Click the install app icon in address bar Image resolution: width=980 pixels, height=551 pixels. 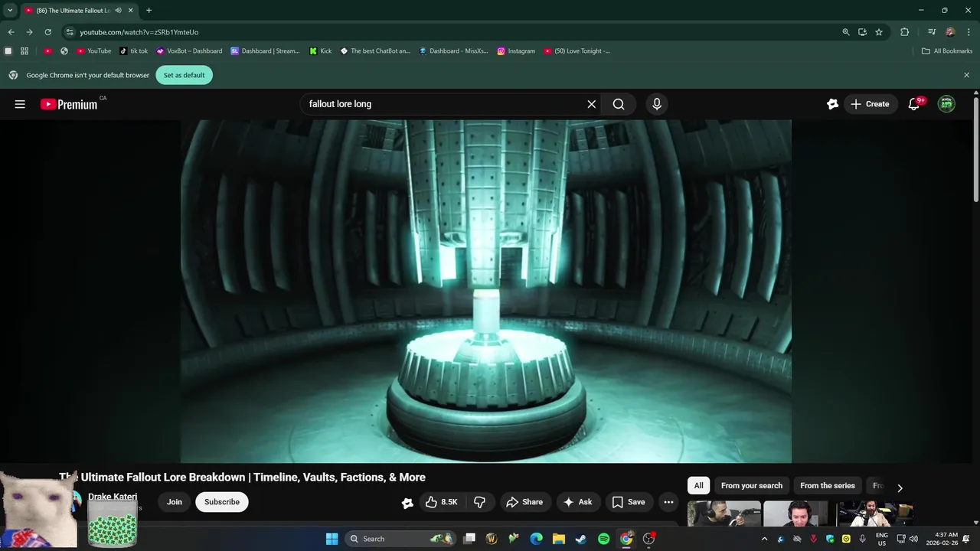862,32
